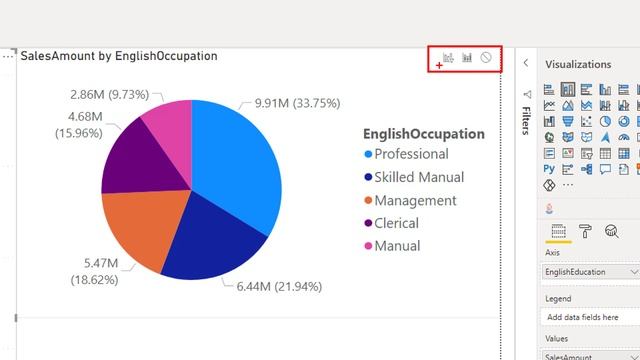Click the 2.86M (9.73%) data label

click(x=110, y=95)
